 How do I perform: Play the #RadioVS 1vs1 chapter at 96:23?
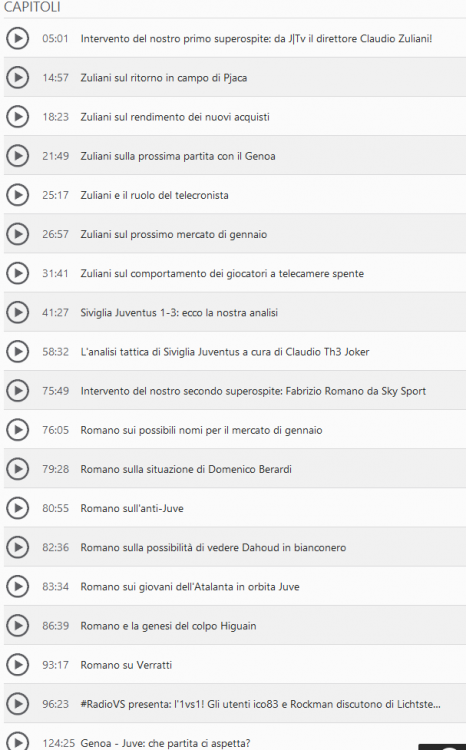(x=18, y=704)
